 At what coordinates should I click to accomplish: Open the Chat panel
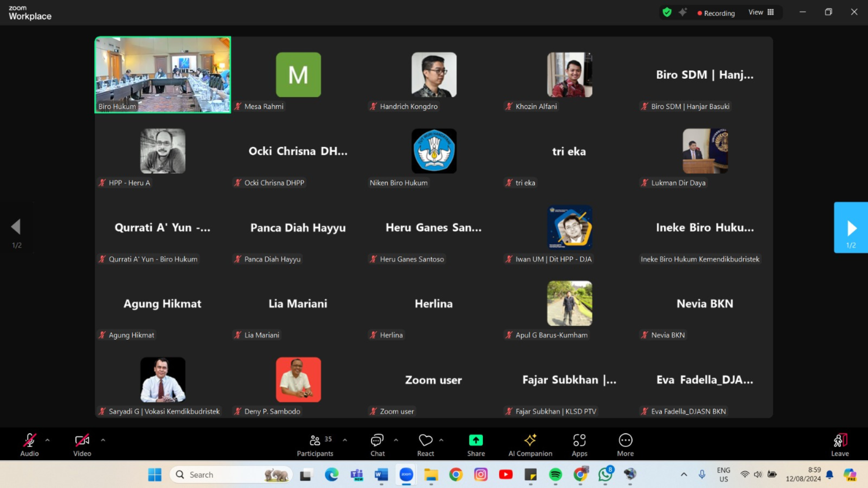point(377,445)
